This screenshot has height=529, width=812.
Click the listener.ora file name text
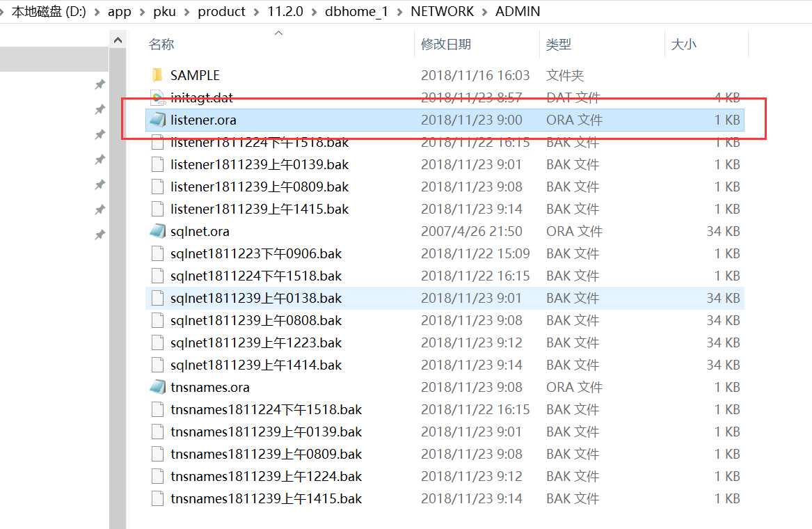(203, 120)
